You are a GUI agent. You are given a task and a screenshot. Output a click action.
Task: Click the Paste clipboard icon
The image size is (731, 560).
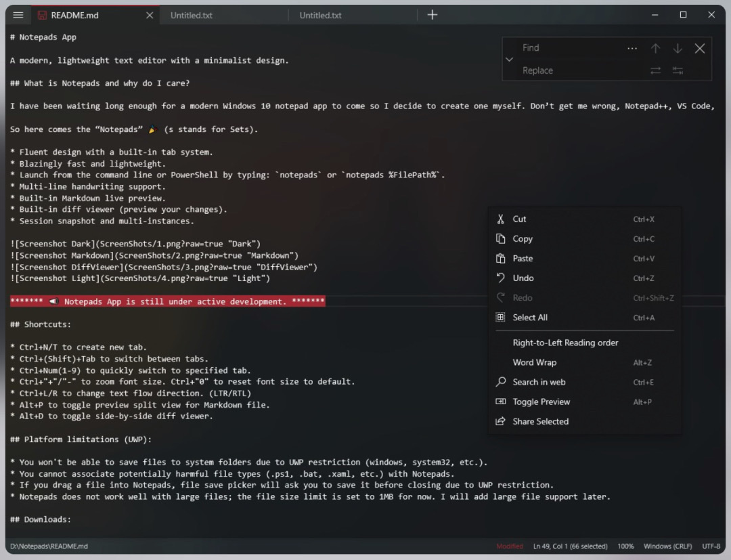(500, 258)
